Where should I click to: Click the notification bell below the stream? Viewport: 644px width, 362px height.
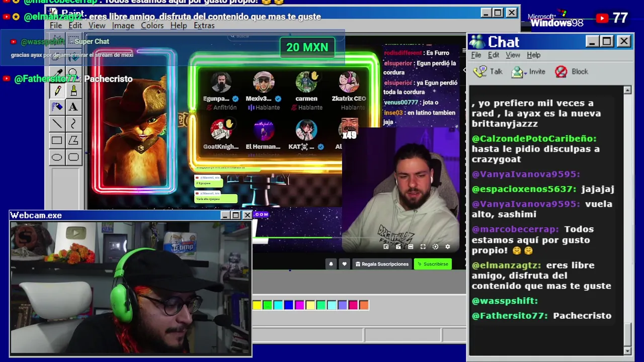pyautogui.click(x=331, y=264)
